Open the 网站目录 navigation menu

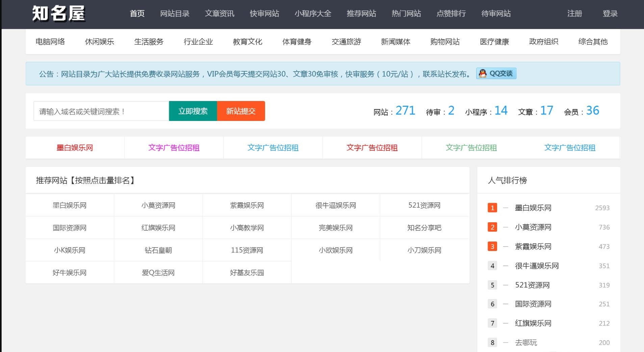click(x=175, y=14)
